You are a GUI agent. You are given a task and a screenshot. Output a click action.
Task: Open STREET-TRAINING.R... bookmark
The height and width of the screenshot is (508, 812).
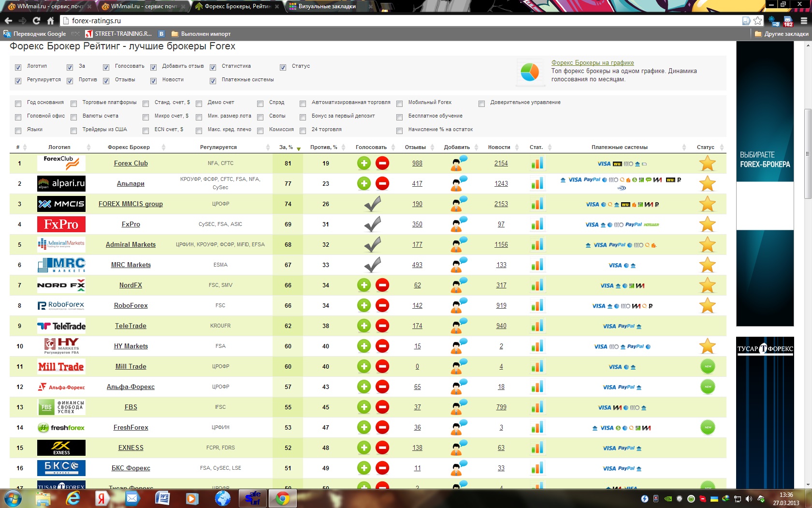(119, 34)
